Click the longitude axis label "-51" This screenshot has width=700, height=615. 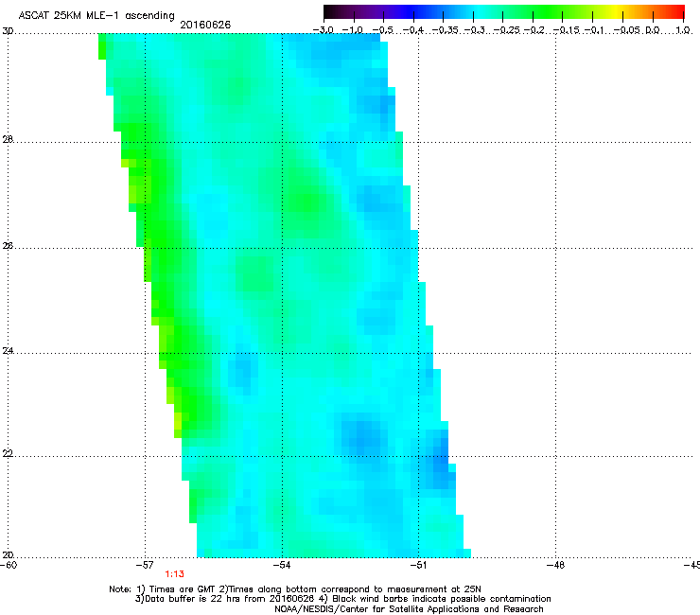[418, 565]
